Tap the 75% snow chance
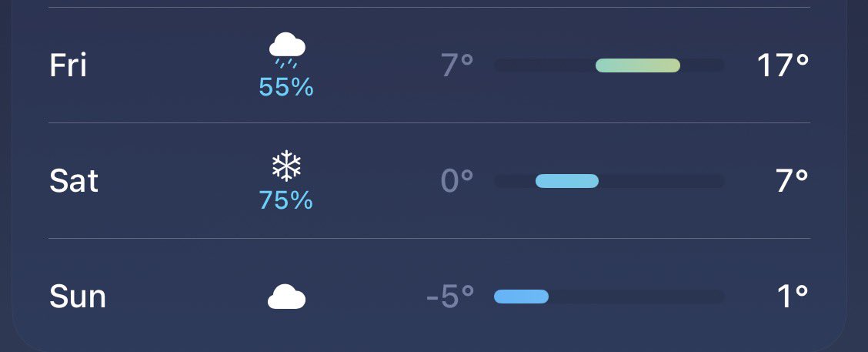This screenshot has width=868, height=352. click(x=286, y=201)
